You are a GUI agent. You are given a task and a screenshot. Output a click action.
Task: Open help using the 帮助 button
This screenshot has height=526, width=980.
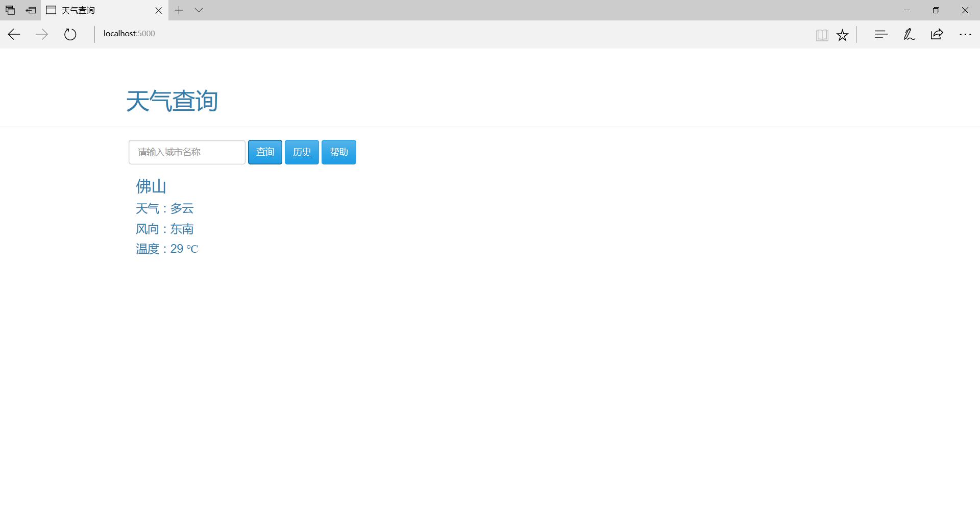pyautogui.click(x=339, y=152)
